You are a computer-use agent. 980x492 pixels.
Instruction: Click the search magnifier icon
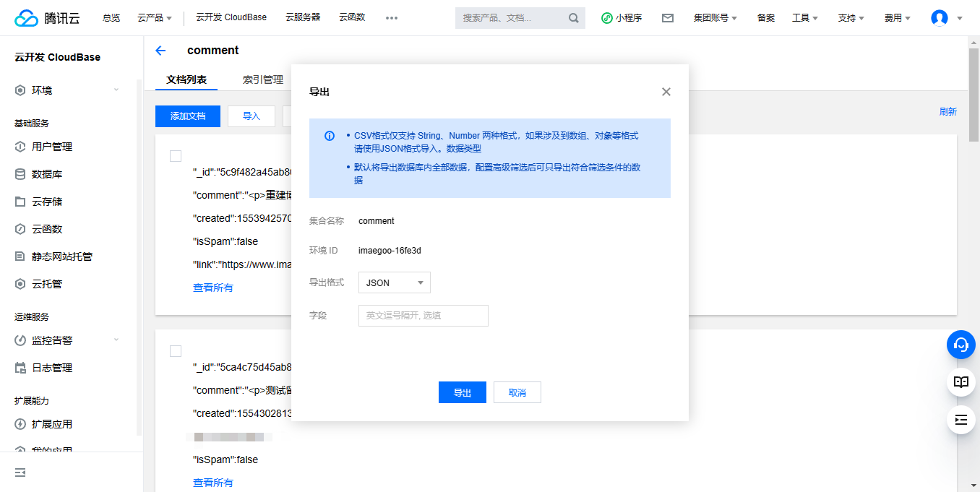[574, 18]
